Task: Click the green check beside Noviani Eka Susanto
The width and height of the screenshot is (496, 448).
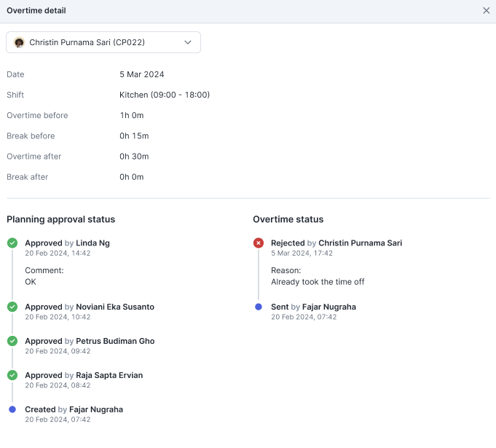Action: point(12,307)
